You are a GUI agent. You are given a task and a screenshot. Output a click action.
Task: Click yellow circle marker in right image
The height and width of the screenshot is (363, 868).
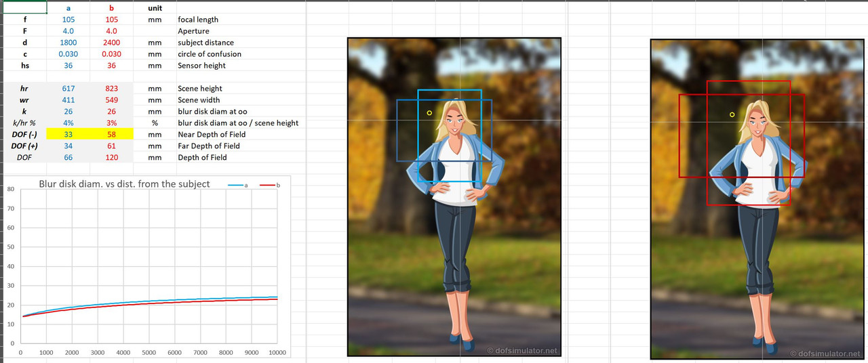pyautogui.click(x=732, y=114)
